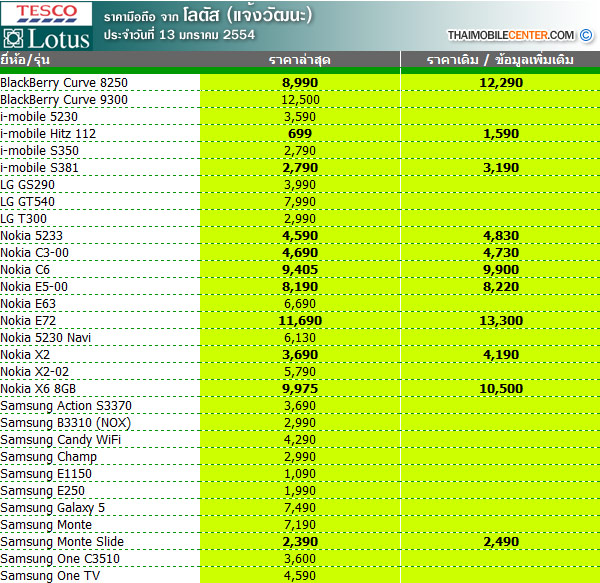The width and height of the screenshot is (600, 583).
Task: Click the ราคาล่าสุด column header
Action: [x=300, y=60]
